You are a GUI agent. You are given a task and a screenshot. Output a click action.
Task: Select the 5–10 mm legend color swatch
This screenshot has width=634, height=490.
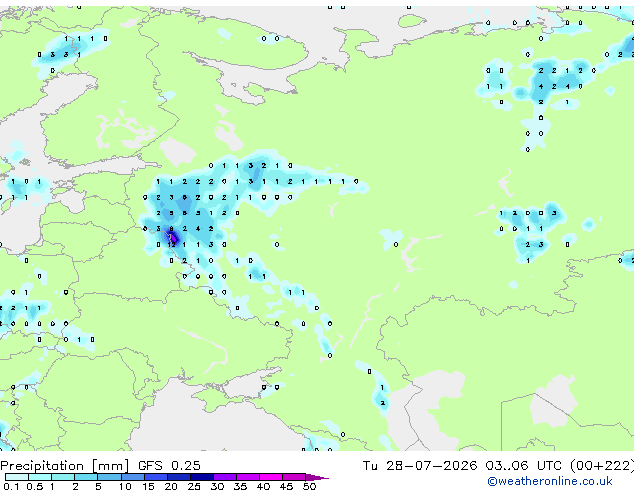pyautogui.click(x=109, y=477)
